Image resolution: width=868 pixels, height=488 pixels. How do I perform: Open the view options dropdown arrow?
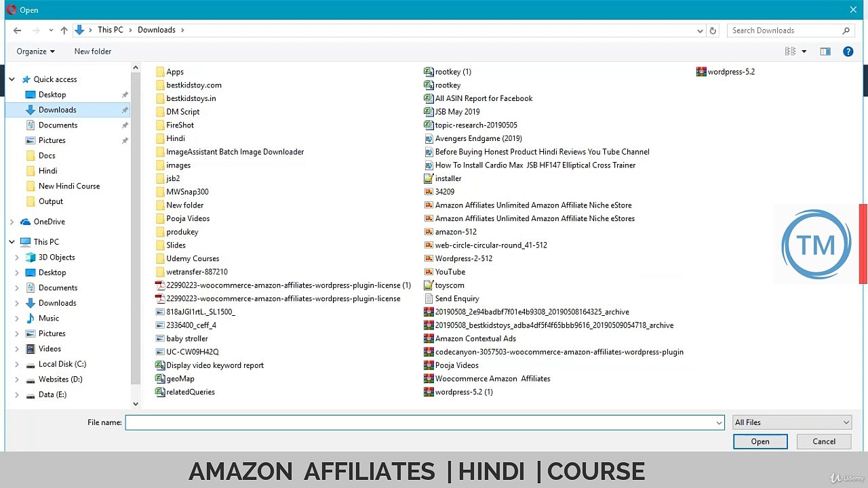tap(804, 52)
